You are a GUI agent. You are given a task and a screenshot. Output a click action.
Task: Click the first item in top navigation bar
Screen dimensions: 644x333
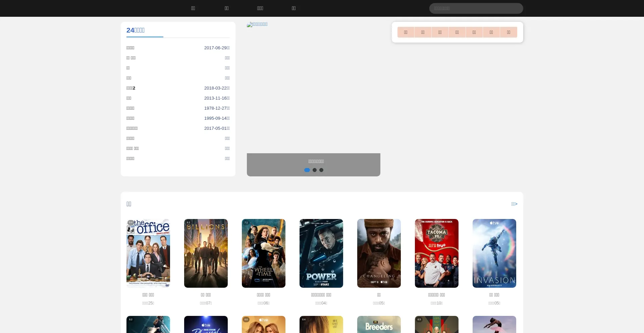193,8
